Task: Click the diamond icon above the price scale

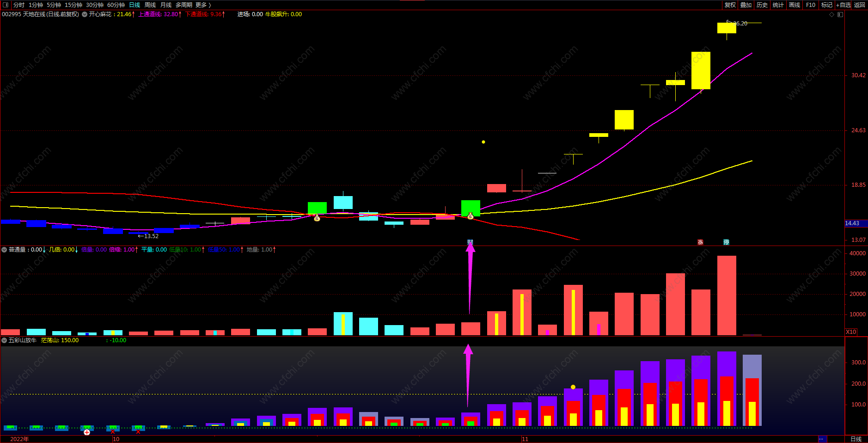Action: click(x=832, y=14)
